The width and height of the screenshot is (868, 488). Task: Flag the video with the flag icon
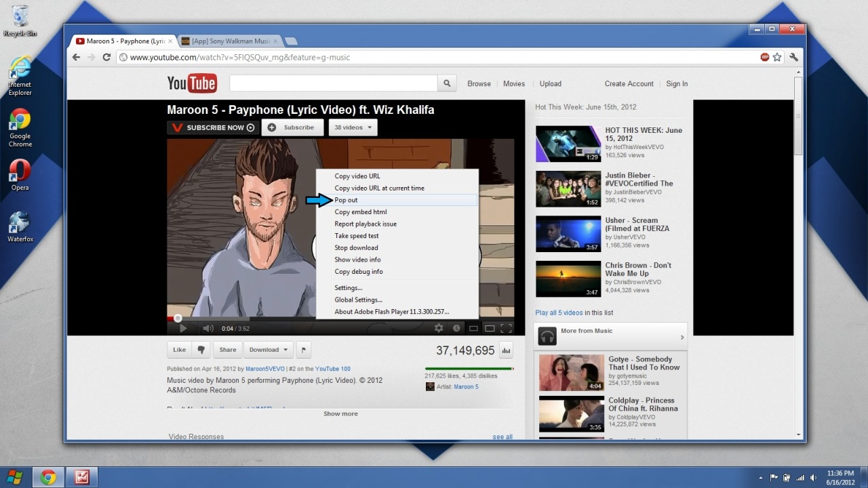304,350
